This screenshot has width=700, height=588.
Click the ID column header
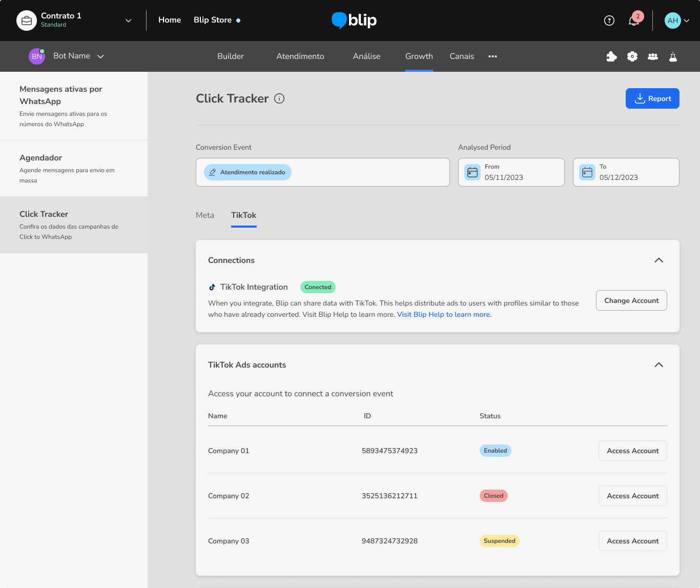tap(367, 416)
